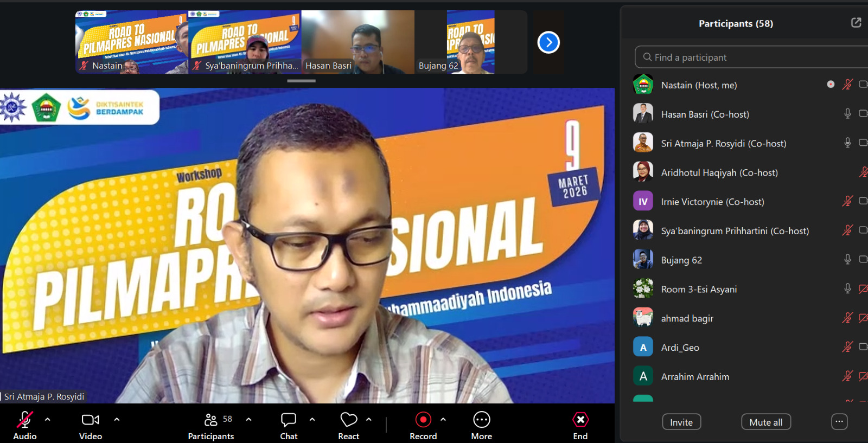This screenshot has height=443, width=868.
Task: Expand the caret beside Participants count
Action: [x=248, y=419]
